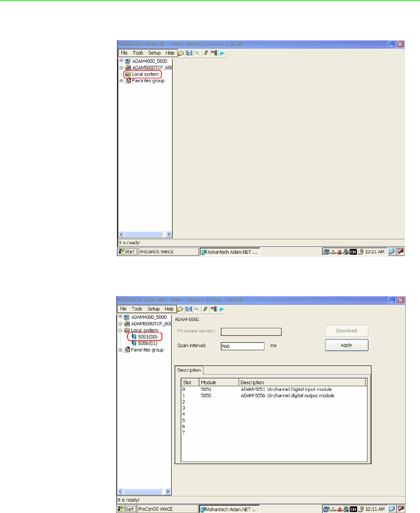Click network tree icon in 12:21 AM window toolbar
This screenshot has width=420, height=513.
(x=214, y=53)
